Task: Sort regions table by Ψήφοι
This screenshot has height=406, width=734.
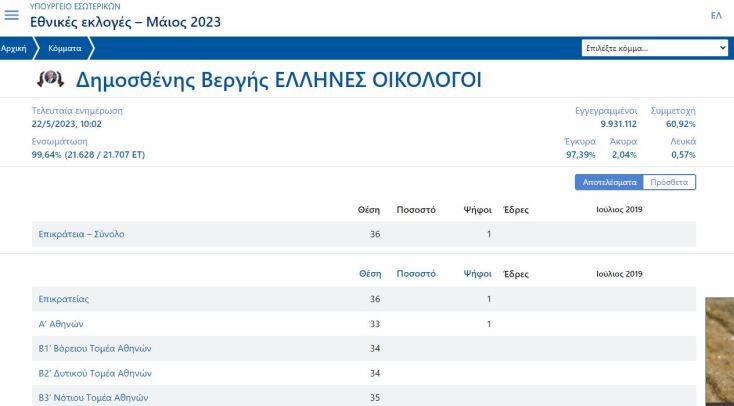Action: [x=477, y=274]
